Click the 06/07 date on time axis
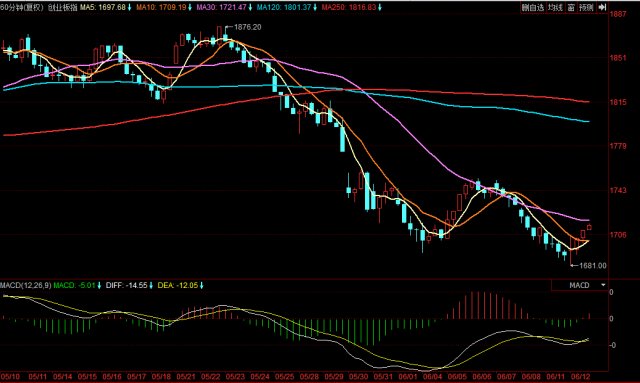Image resolution: width=640 pixels, height=383 pixels. (x=507, y=376)
